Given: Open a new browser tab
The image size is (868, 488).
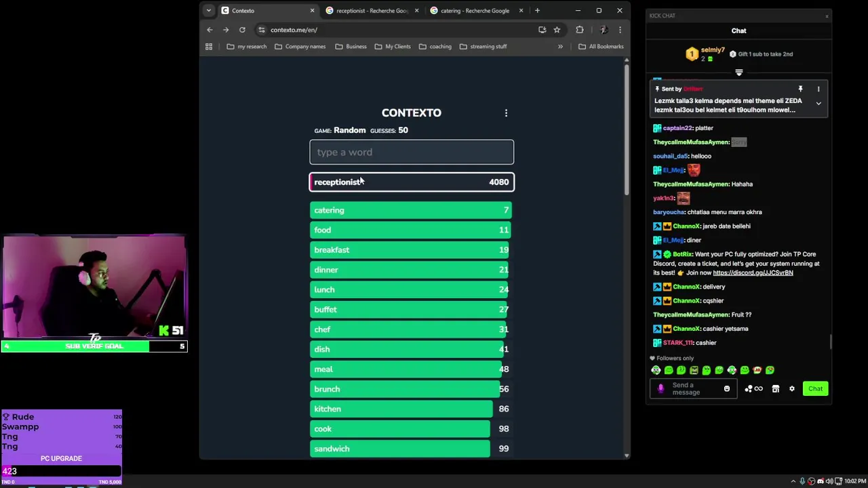Looking at the screenshot, I should click(x=537, y=10).
